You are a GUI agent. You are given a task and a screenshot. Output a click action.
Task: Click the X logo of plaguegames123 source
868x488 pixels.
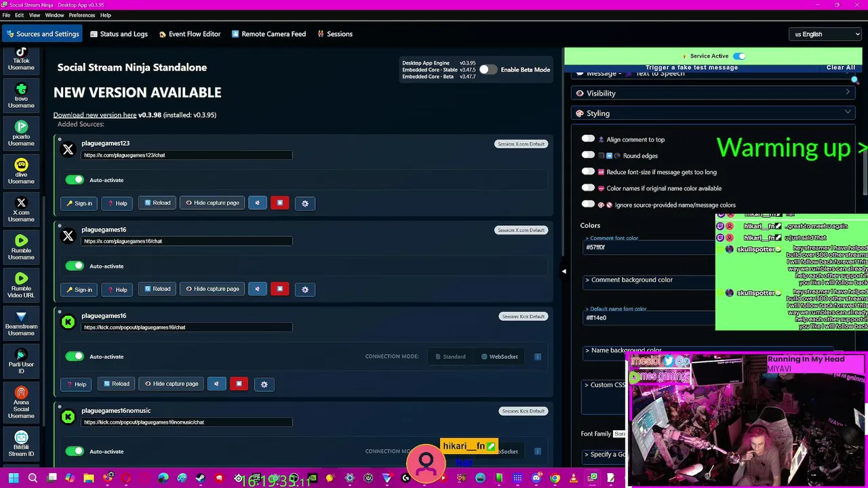click(x=68, y=150)
